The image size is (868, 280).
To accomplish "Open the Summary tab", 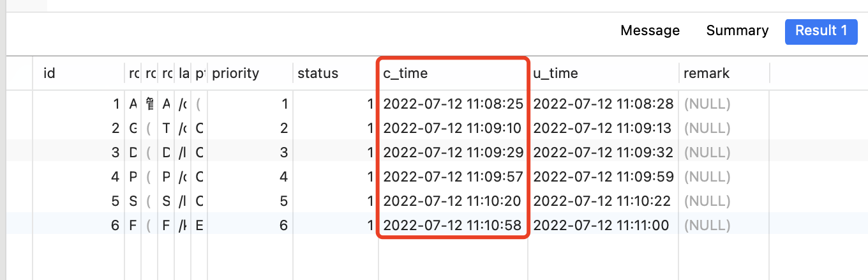I will [737, 31].
